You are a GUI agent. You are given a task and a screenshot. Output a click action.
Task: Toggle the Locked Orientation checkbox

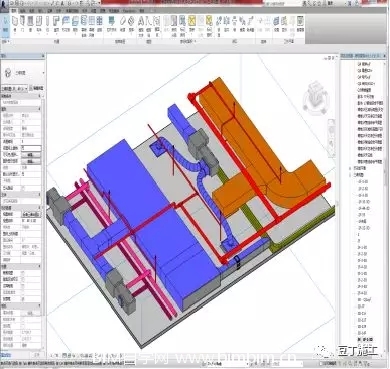pos(23,319)
